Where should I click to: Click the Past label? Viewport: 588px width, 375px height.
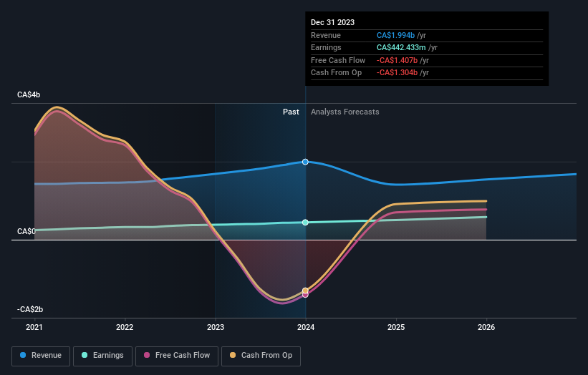[x=291, y=112]
